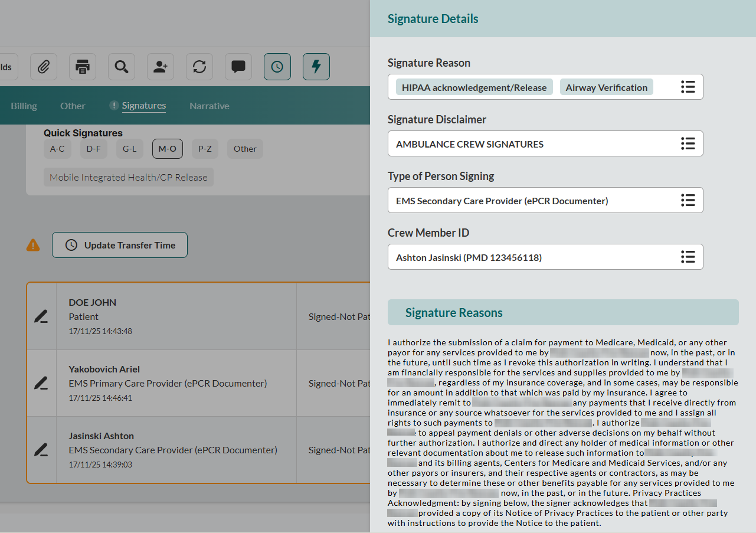Switch to the Billing tab

pyautogui.click(x=24, y=106)
